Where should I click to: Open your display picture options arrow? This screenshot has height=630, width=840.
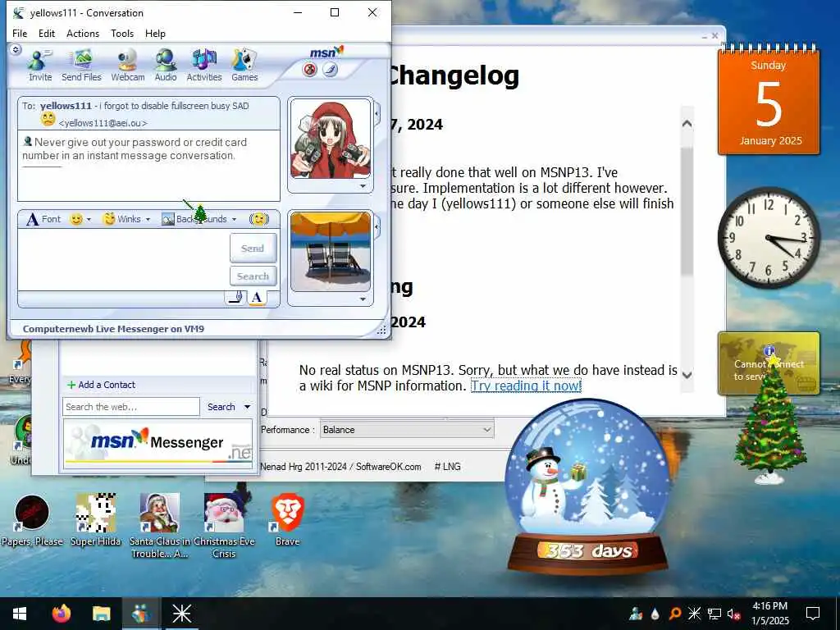coord(363,299)
